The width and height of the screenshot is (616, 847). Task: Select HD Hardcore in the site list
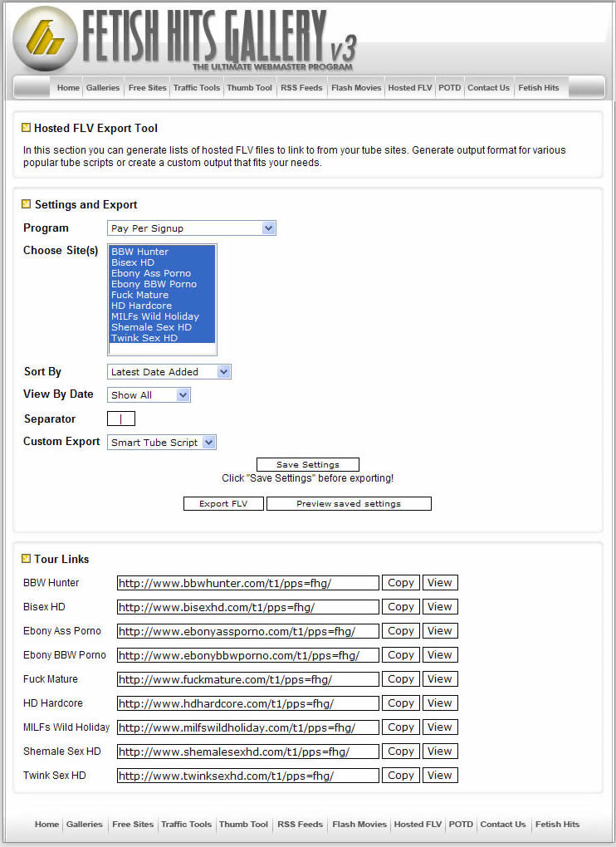click(x=162, y=306)
